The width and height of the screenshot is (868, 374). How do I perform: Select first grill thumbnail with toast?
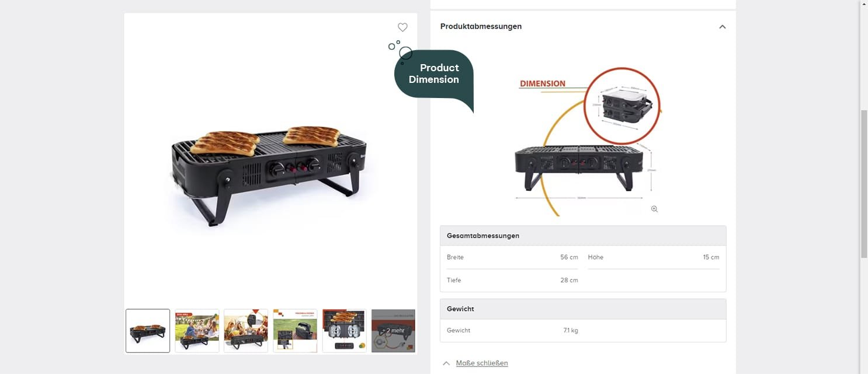click(148, 331)
